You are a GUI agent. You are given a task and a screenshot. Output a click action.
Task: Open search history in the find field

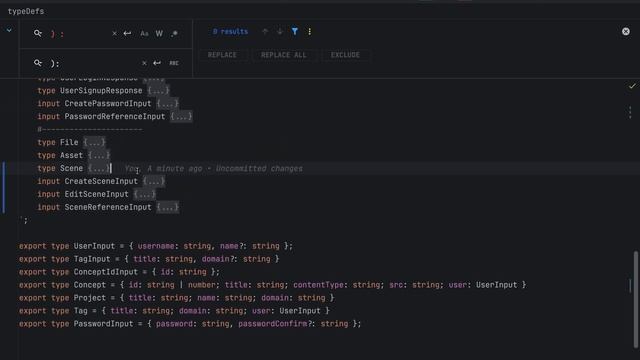[38, 33]
